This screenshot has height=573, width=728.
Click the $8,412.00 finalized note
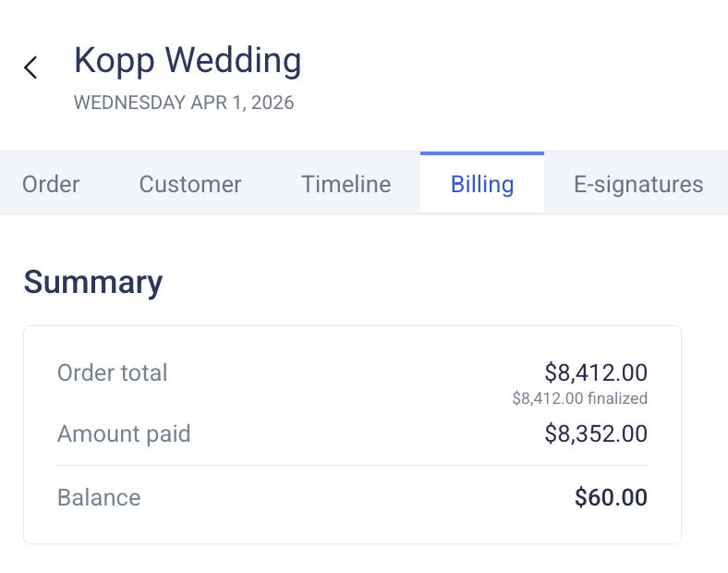coord(580,399)
